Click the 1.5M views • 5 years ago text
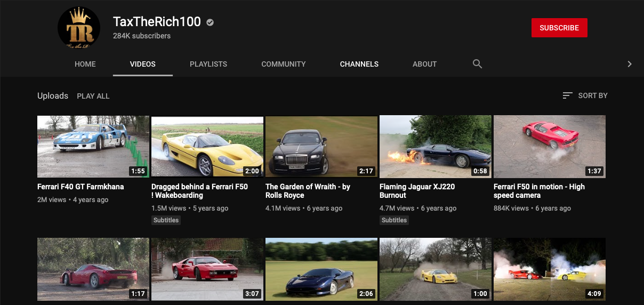The image size is (644, 305). 190,208
